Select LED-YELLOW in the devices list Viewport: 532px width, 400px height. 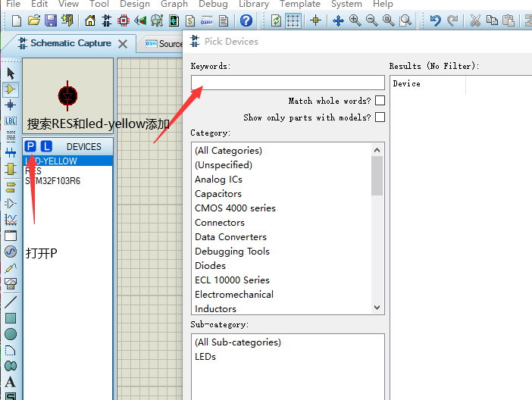(x=68, y=161)
